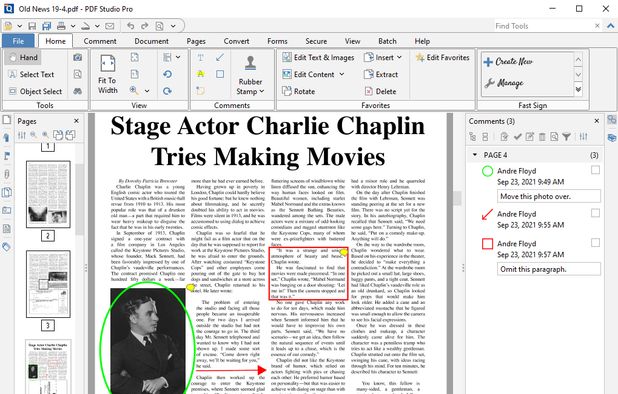Switch to the Convert ribbon tab
The image size is (618, 394).
[236, 41]
